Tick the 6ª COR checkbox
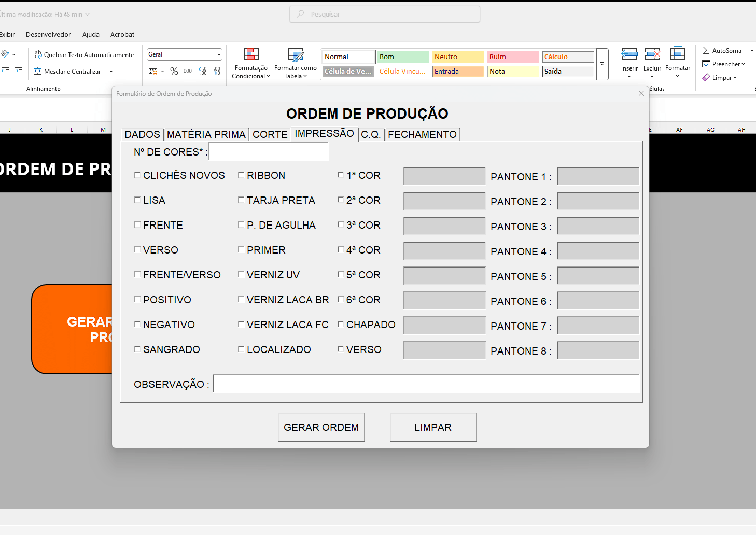Image resolution: width=756 pixels, height=535 pixels. [x=341, y=300]
